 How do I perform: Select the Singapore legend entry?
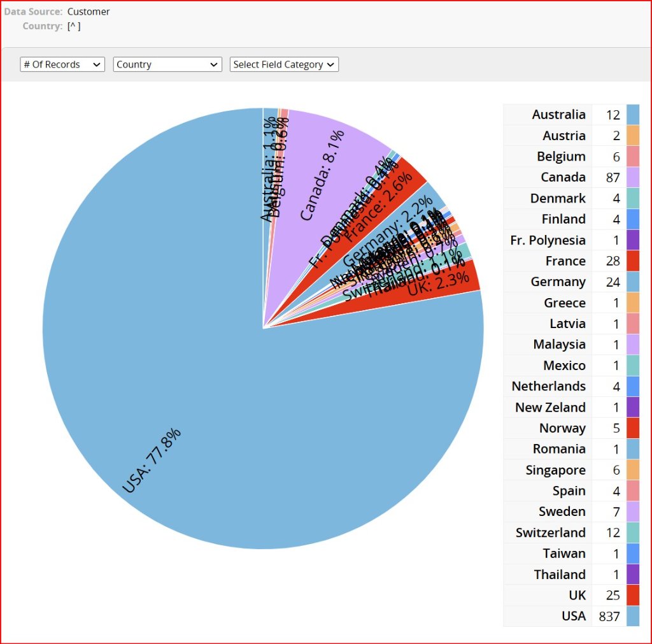point(555,470)
